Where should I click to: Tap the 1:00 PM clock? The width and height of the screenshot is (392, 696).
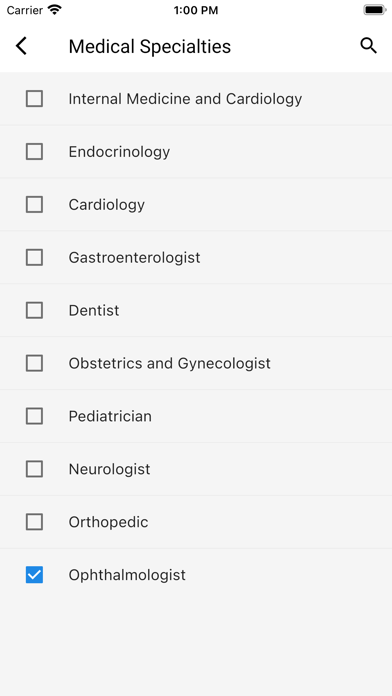coord(196,10)
